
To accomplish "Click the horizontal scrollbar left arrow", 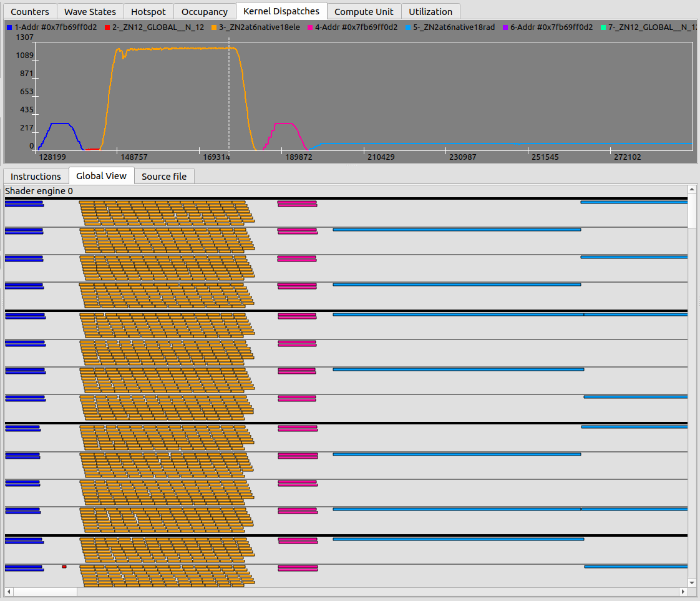I will tap(9, 591).
